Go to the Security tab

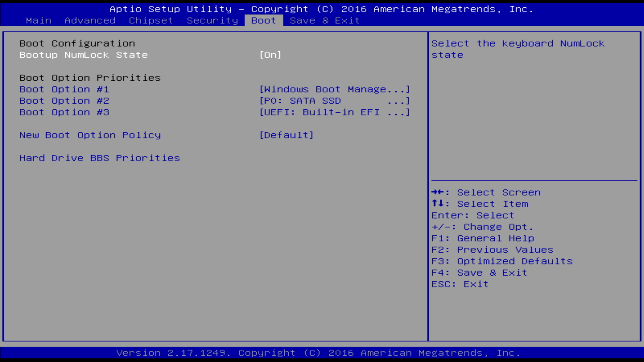[x=212, y=20]
